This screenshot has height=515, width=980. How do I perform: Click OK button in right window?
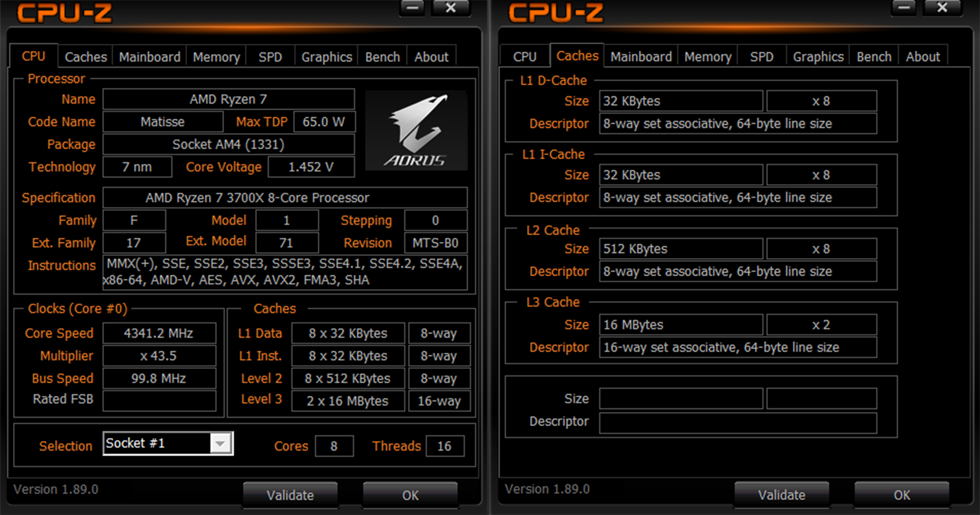pyautogui.click(x=902, y=494)
